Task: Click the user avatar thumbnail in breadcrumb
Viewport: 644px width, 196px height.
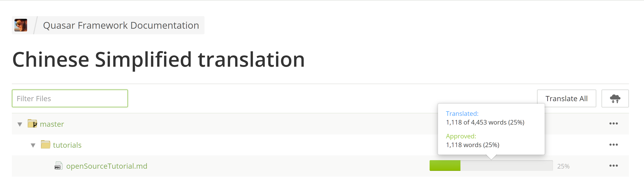Action: click(x=21, y=25)
